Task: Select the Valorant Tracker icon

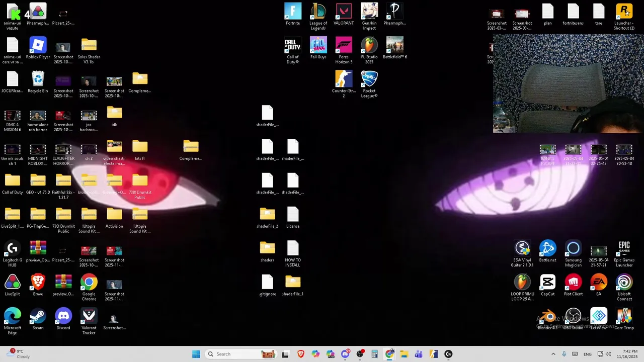Action: (x=89, y=321)
